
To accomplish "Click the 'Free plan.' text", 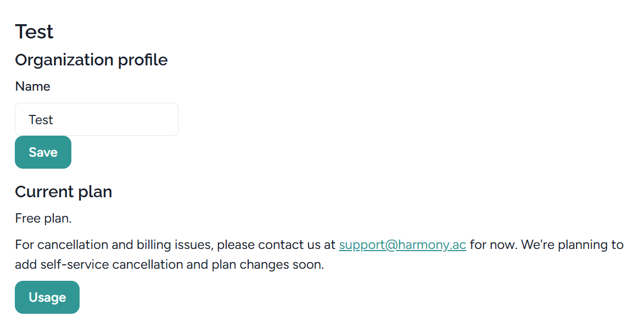I will (x=43, y=218).
